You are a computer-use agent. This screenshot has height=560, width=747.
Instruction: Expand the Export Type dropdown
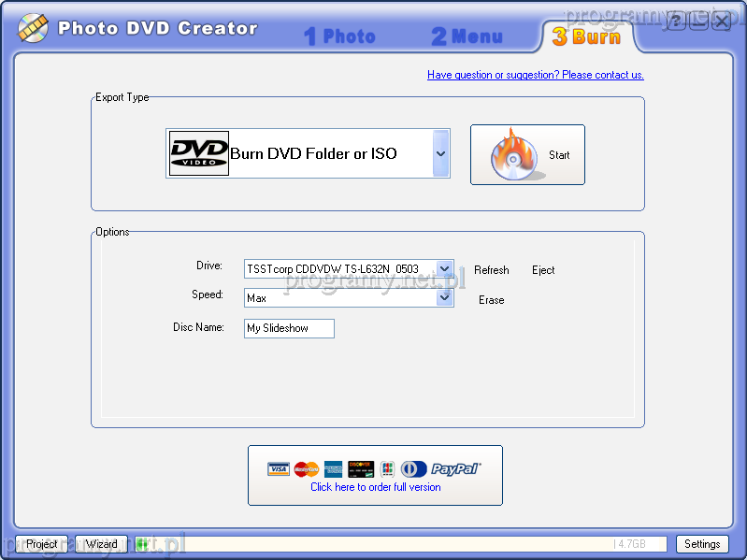tap(440, 153)
